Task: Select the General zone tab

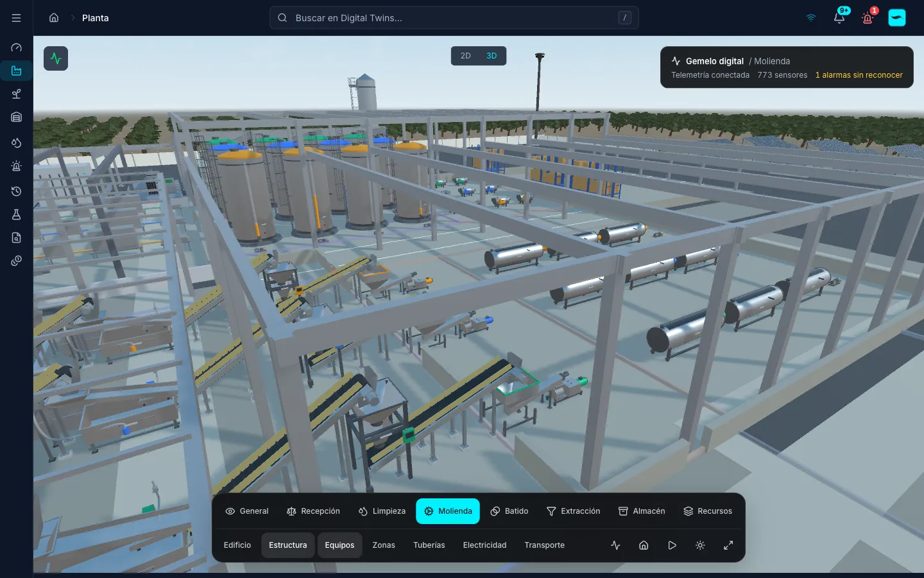Action: pyautogui.click(x=247, y=511)
